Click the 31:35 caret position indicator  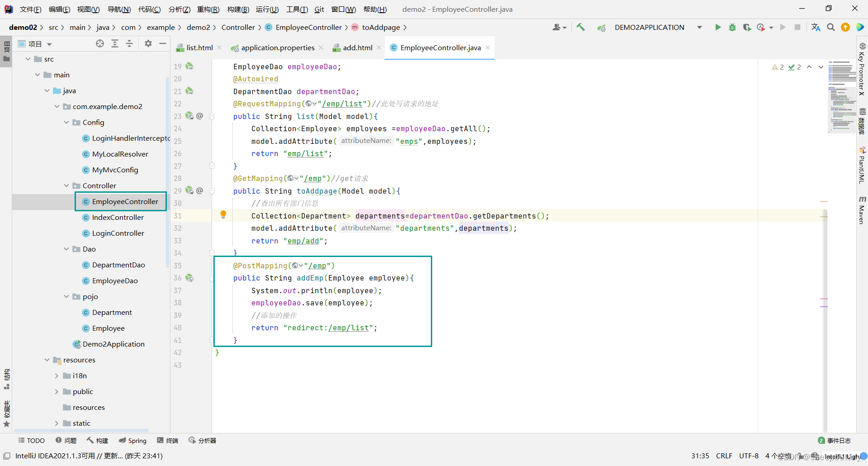click(x=700, y=456)
